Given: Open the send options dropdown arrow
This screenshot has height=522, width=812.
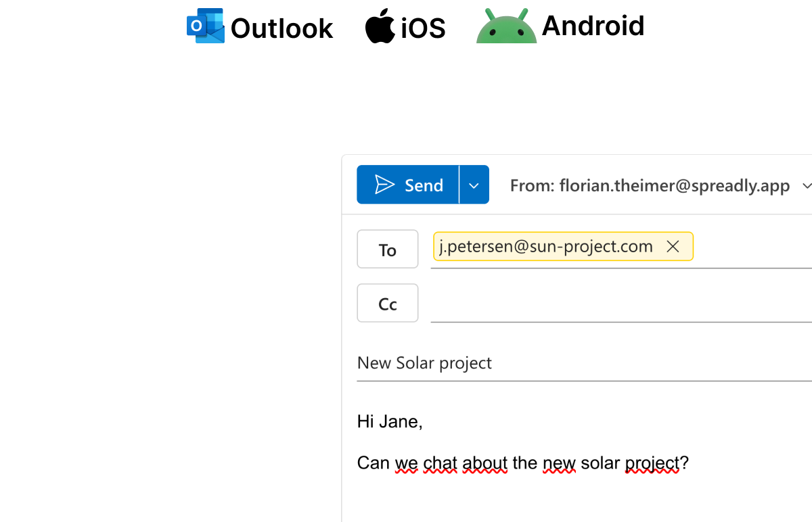Looking at the screenshot, I should [474, 185].
